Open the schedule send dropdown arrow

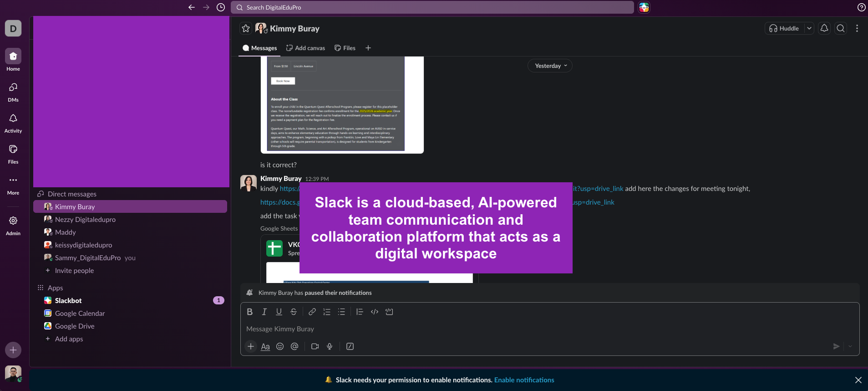pos(850,346)
